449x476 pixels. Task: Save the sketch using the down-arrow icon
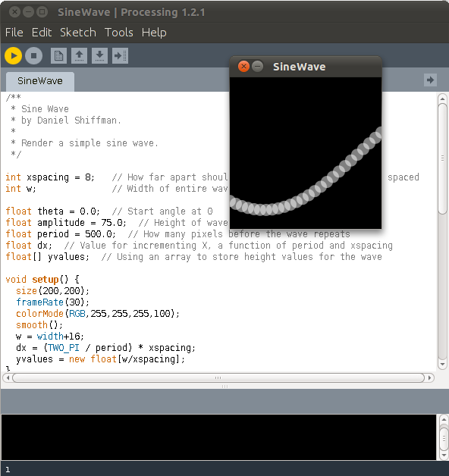[x=99, y=56]
